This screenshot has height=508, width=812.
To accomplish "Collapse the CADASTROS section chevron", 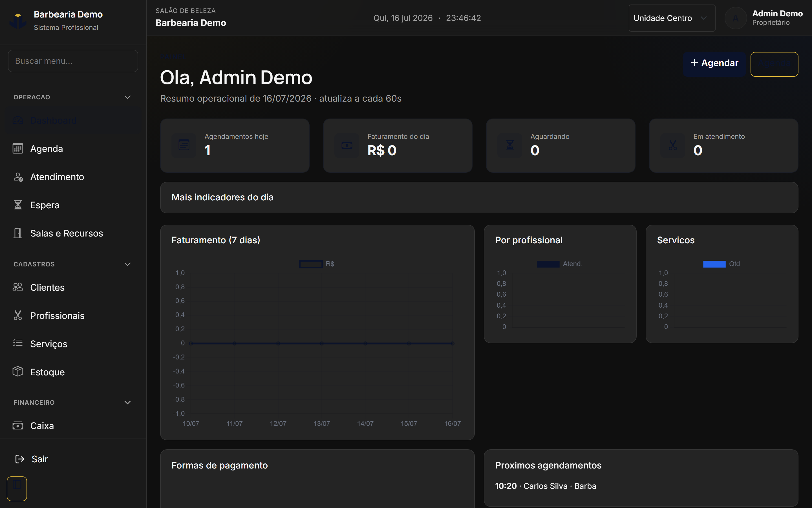I will (127, 264).
